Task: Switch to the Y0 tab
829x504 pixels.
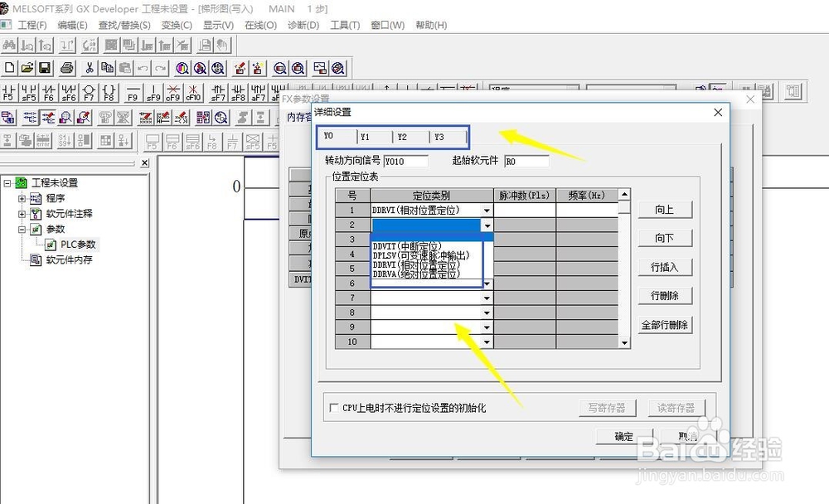Action: tap(337, 137)
